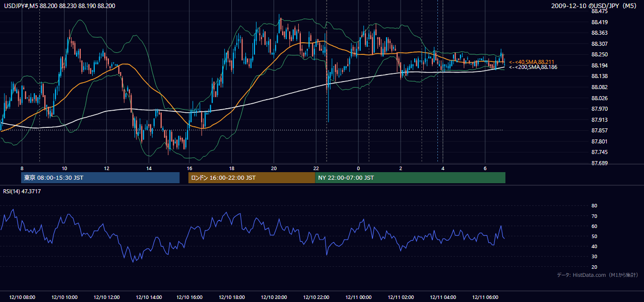Click the RSI scale 50 level label

594,236
